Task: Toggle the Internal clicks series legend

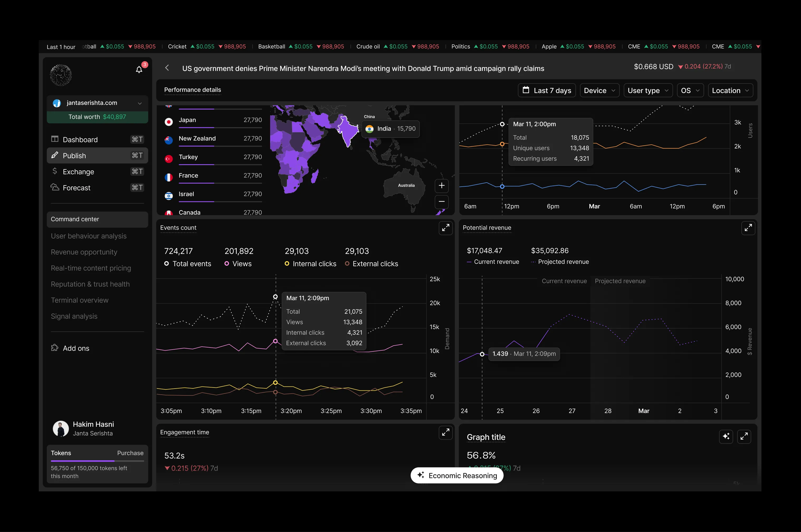Action: (310, 264)
